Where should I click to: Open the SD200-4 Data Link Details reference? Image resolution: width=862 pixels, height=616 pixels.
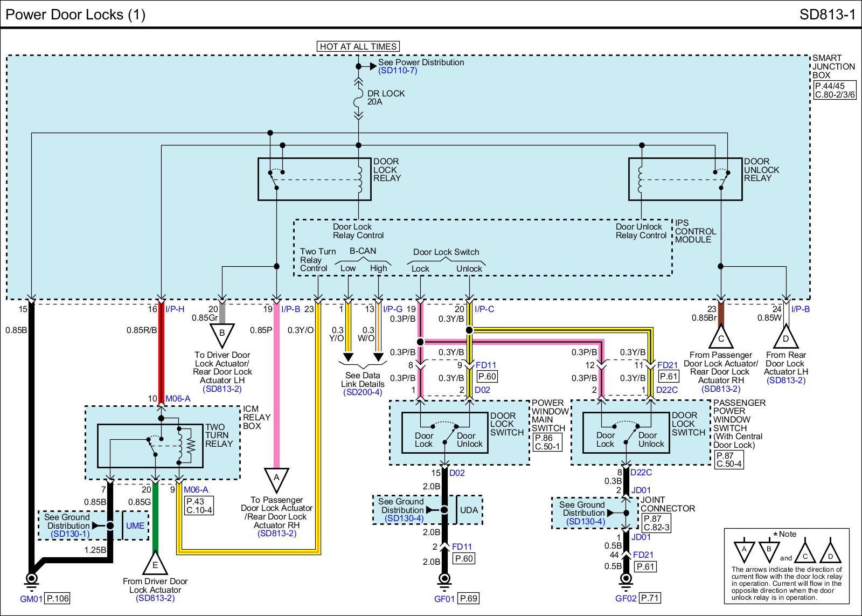point(362,392)
